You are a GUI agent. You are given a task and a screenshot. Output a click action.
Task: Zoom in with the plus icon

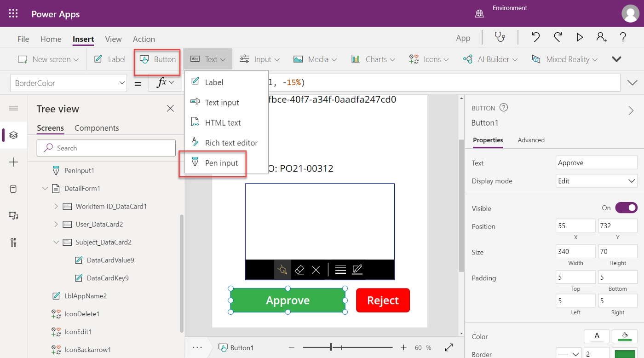(403, 347)
